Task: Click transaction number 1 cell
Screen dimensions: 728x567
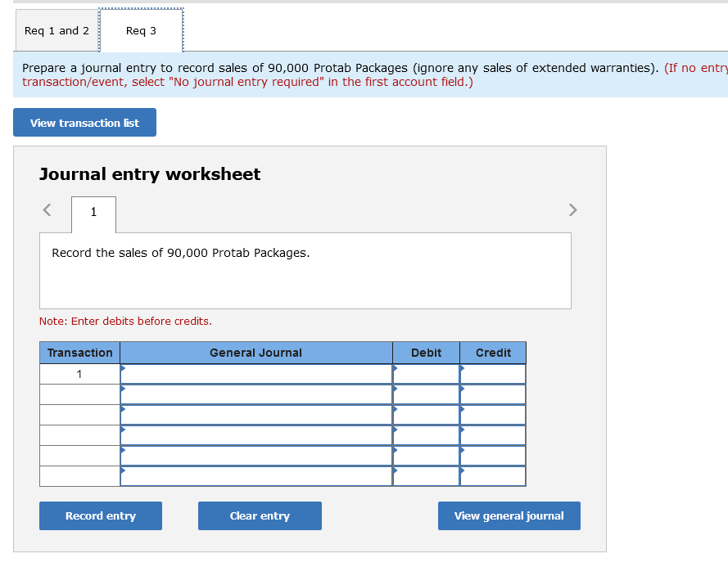Action: coord(80,374)
